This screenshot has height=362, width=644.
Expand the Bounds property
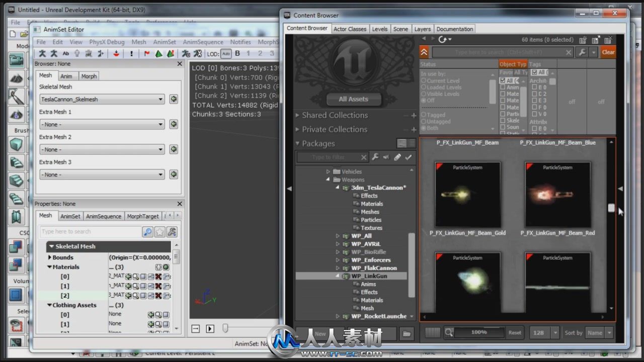[50, 257]
